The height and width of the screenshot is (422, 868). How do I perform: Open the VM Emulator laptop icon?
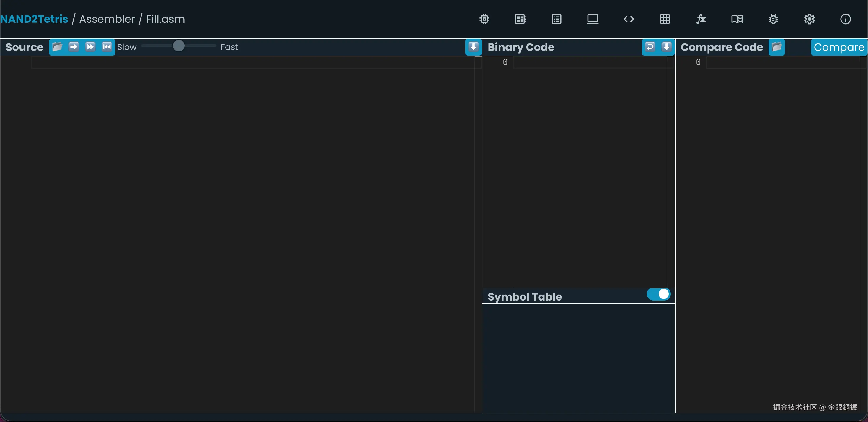coord(592,19)
